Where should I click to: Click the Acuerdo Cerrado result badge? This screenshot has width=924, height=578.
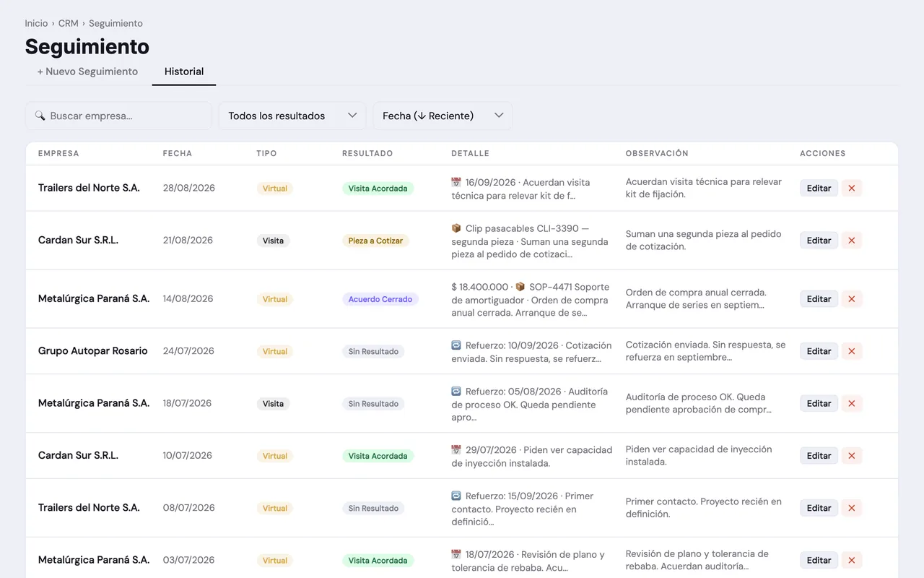click(380, 299)
